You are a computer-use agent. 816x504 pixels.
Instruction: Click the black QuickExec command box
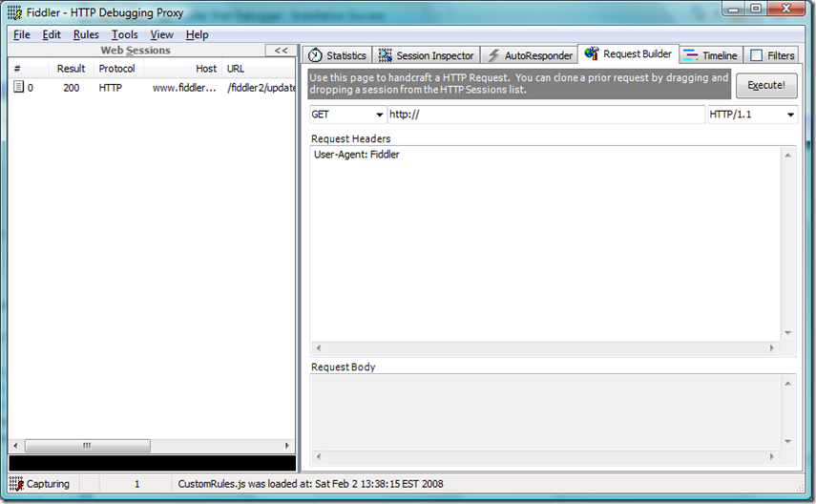pyautogui.click(x=152, y=463)
